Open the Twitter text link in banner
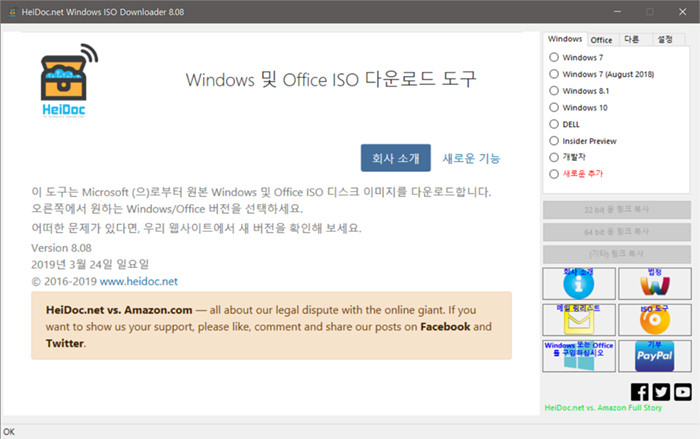The width and height of the screenshot is (700, 439). pos(65,343)
